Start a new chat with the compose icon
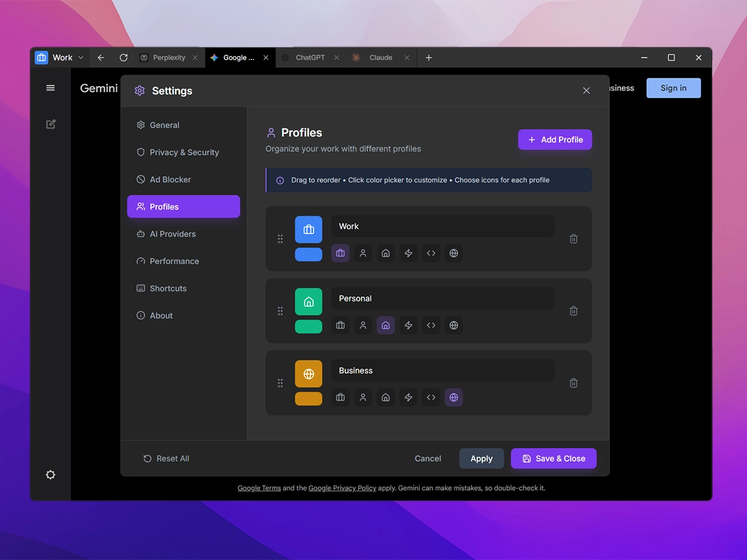The image size is (747, 560). [x=50, y=124]
